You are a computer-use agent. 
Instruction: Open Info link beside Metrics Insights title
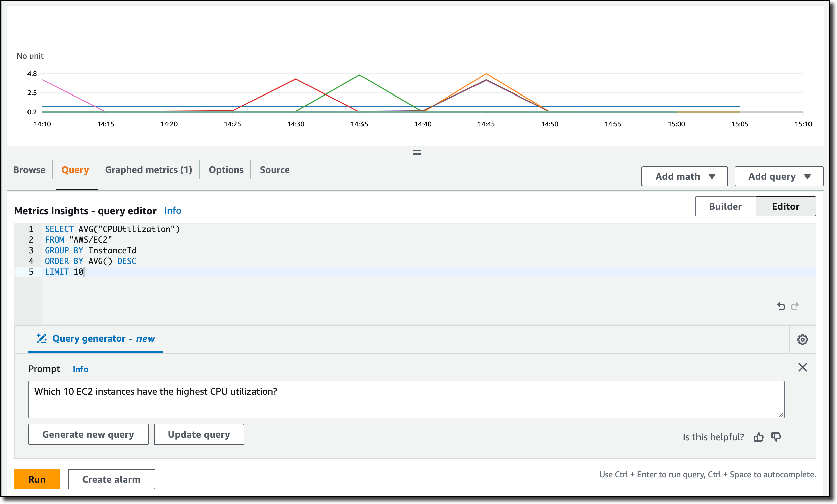(x=173, y=210)
